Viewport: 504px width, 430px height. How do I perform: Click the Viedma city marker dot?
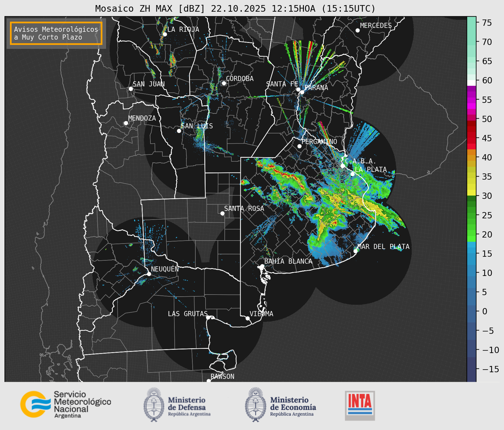(x=248, y=318)
